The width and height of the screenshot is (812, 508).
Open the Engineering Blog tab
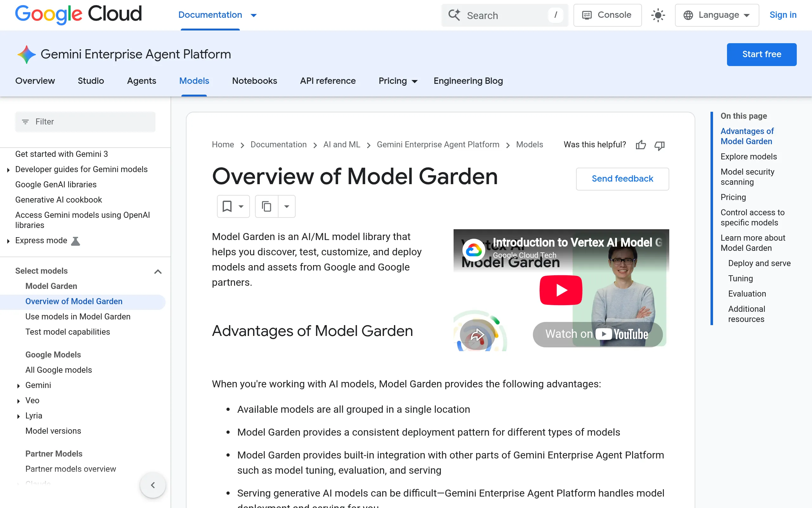(468, 81)
